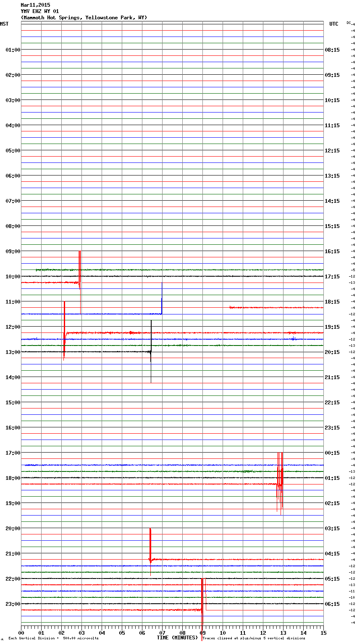The width and height of the screenshot is (357, 644).
Task: Select minute label 10 on bottom axis
Action: (223, 633)
